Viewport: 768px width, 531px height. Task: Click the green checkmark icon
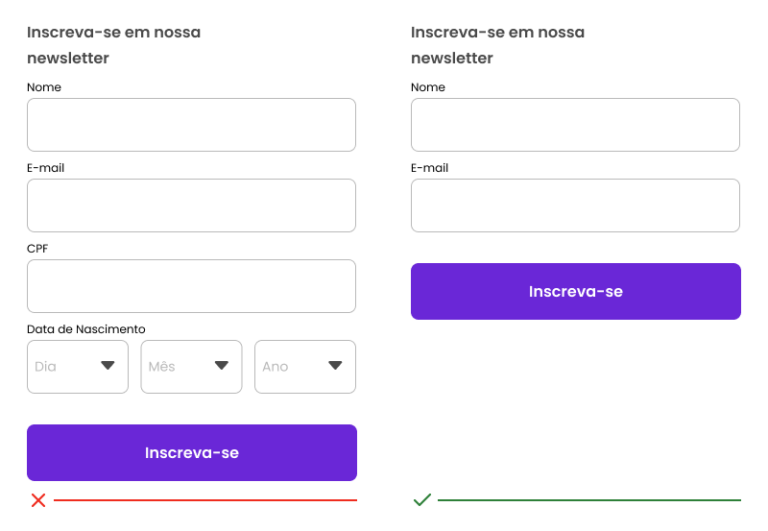[x=422, y=499]
